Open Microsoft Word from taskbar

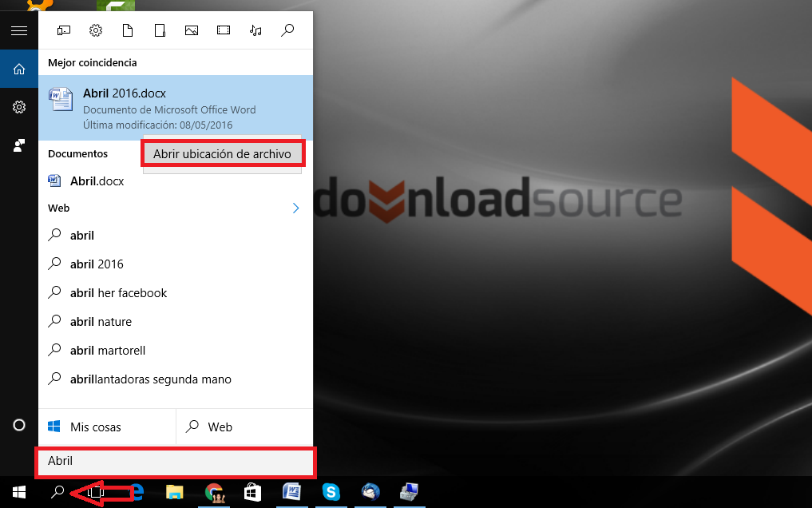click(x=291, y=491)
